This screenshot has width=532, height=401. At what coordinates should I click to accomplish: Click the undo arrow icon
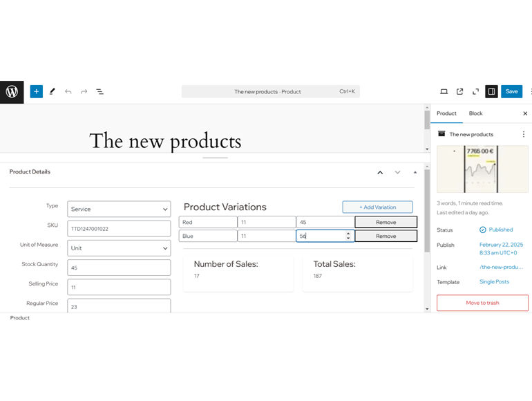coord(68,92)
